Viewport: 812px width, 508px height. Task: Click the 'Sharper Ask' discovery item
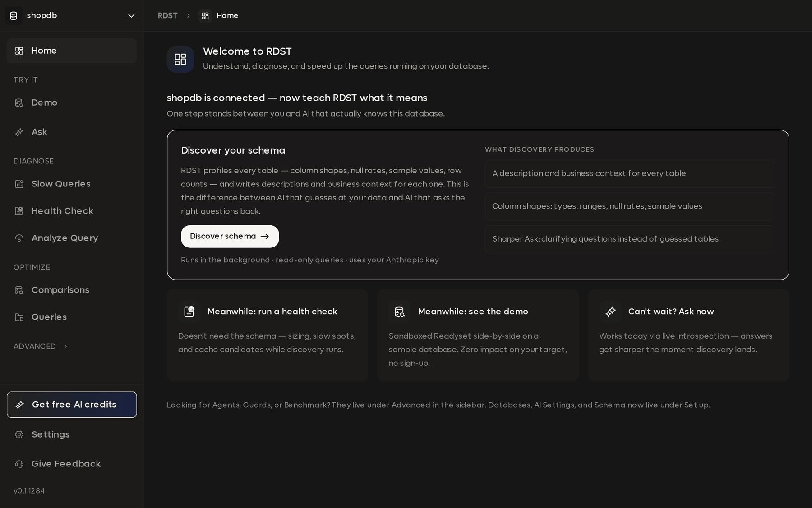(630, 239)
